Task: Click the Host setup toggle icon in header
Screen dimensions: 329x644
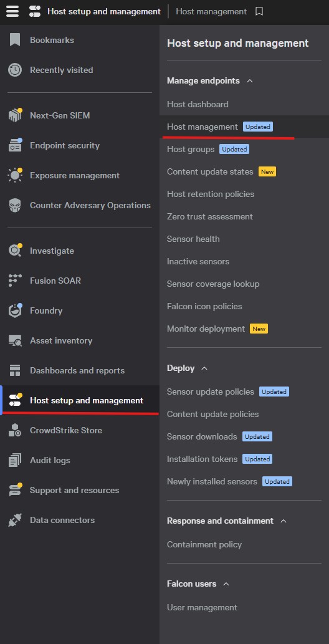Action: click(x=35, y=12)
